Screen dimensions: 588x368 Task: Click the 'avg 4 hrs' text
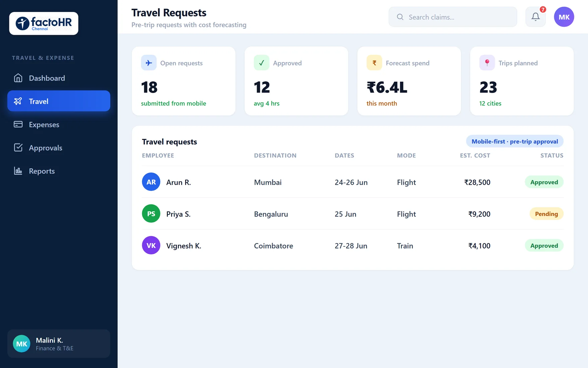click(x=267, y=103)
